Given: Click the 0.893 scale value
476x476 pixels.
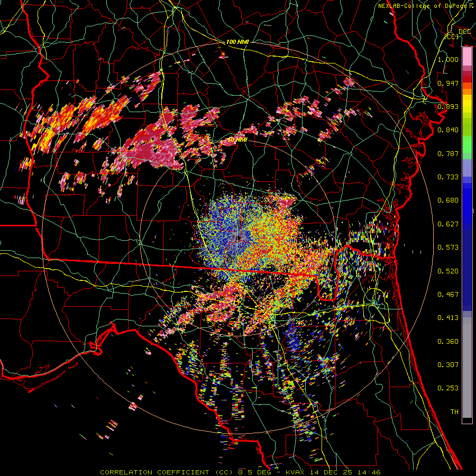Looking at the screenshot, I should 448,106.
